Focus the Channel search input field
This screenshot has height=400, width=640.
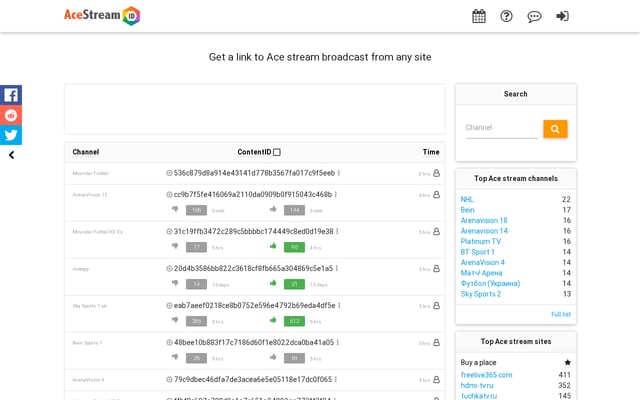(x=502, y=128)
